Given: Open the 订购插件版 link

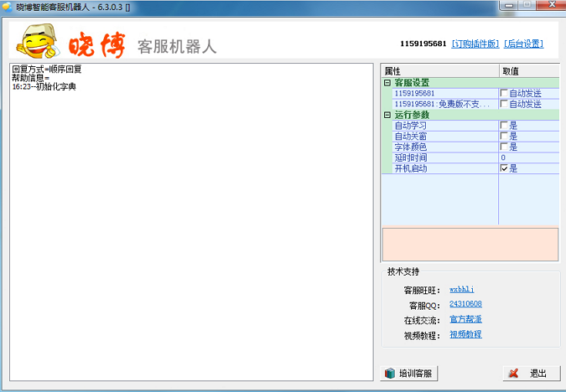Looking at the screenshot, I should click(x=475, y=44).
